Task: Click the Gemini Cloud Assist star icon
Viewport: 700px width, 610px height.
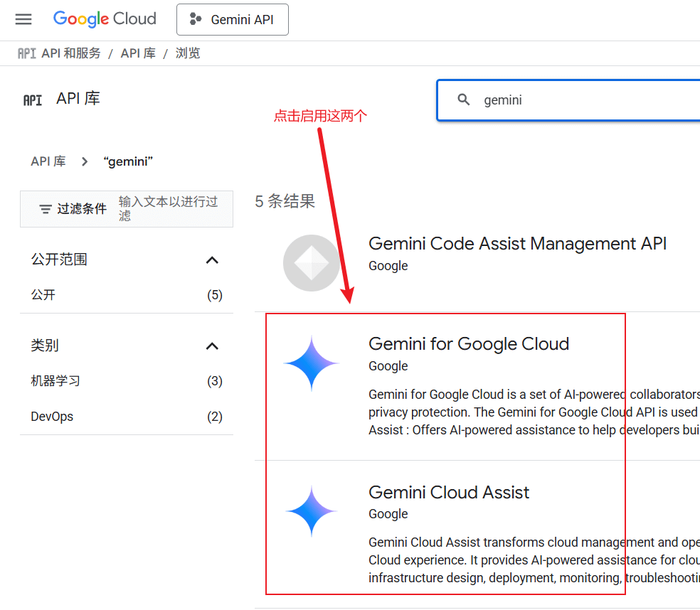Action: [311, 511]
